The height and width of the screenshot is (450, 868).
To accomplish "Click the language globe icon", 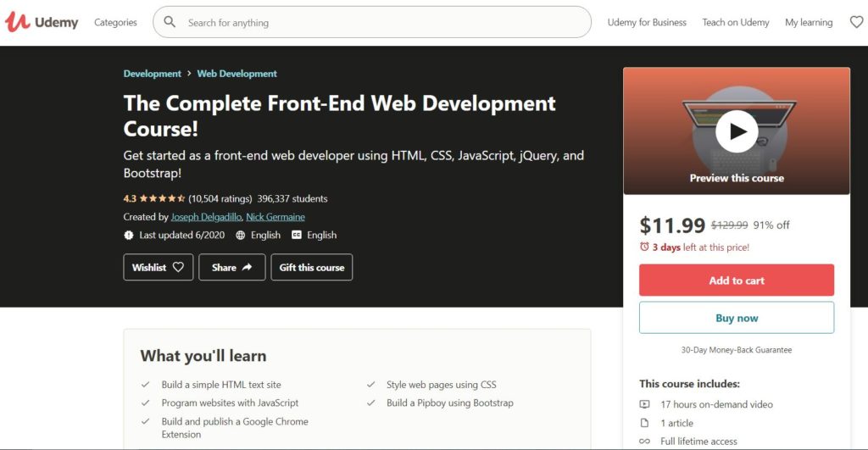I will 240,235.
